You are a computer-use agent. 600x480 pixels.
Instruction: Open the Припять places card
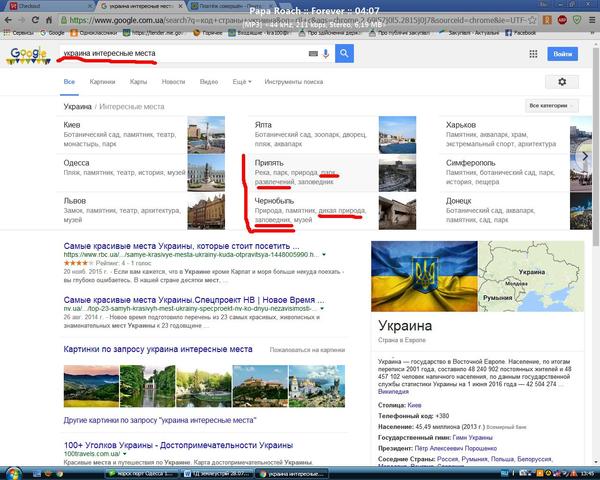pos(270,162)
